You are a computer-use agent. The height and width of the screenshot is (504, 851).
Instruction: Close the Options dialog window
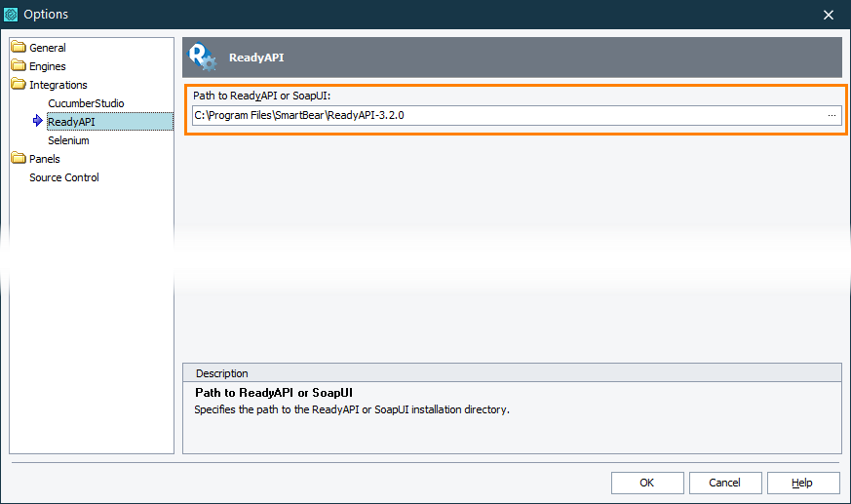(829, 15)
